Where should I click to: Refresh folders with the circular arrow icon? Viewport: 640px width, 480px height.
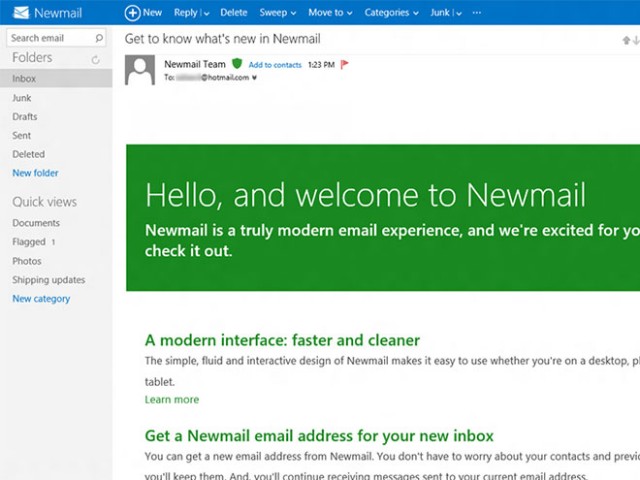(96, 60)
